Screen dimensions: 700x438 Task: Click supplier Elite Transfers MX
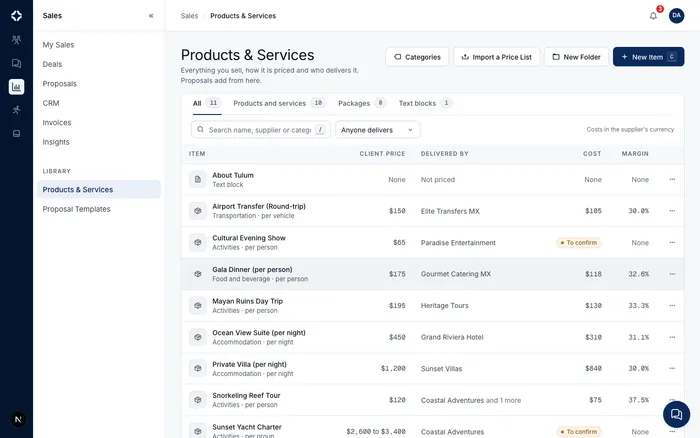point(450,211)
